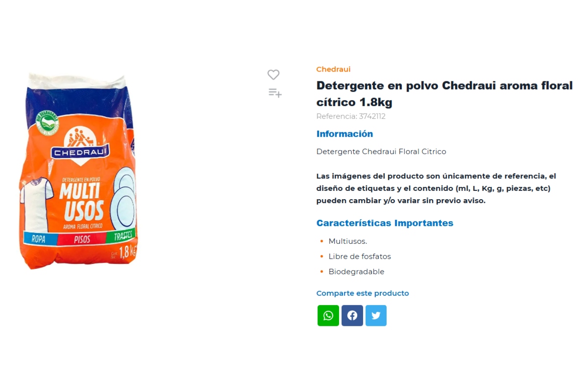Click 'Detergente Chedraui Floral Citrico' description
Image resolution: width=588 pixels, height=390 pixels.
click(x=381, y=152)
